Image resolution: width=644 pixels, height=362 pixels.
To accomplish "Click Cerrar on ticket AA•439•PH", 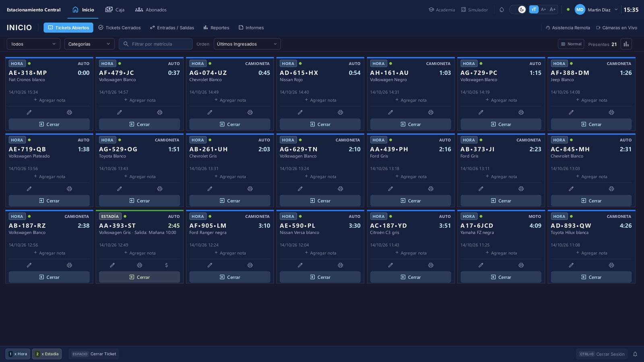I will [411, 201].
